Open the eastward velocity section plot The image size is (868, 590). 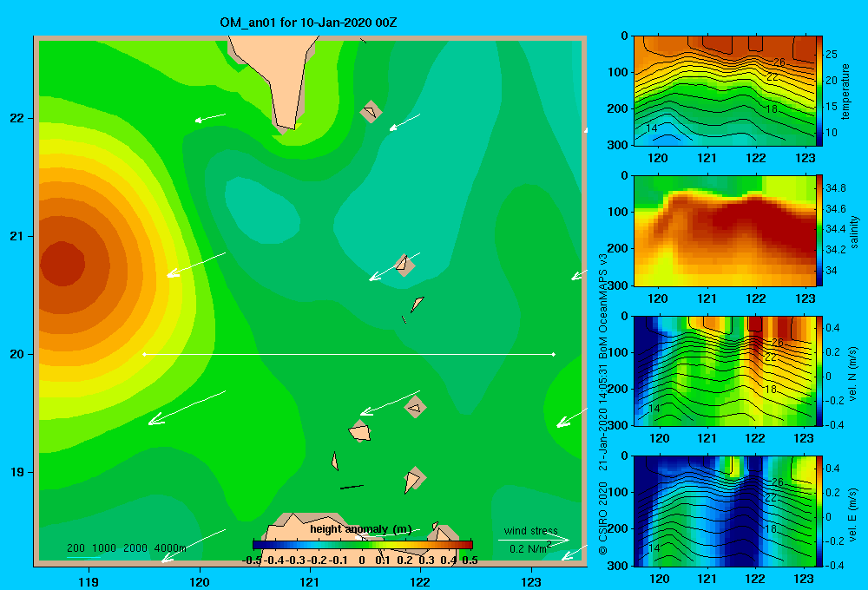click(724, 511)
